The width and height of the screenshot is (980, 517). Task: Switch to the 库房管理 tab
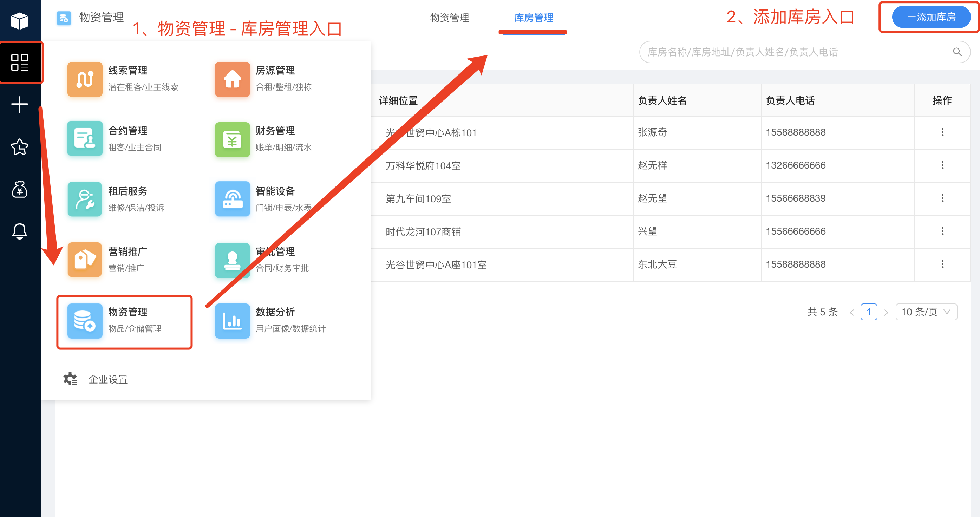click(533, 18)
